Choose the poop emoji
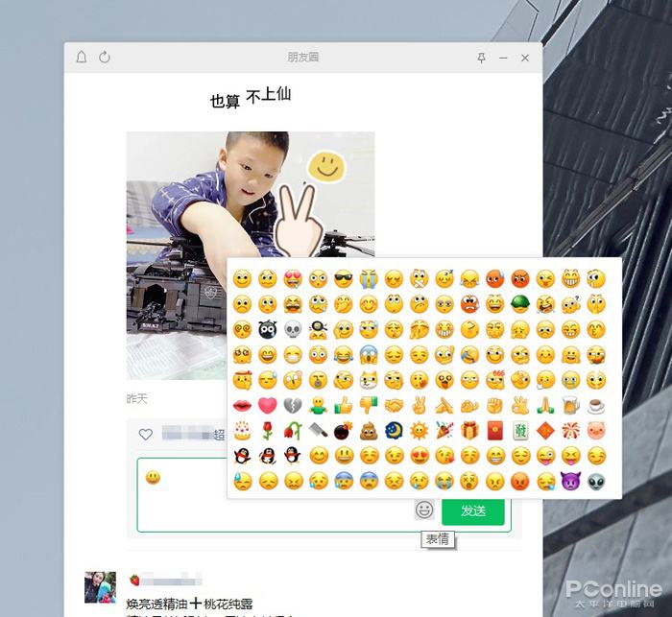 (369, 431)
